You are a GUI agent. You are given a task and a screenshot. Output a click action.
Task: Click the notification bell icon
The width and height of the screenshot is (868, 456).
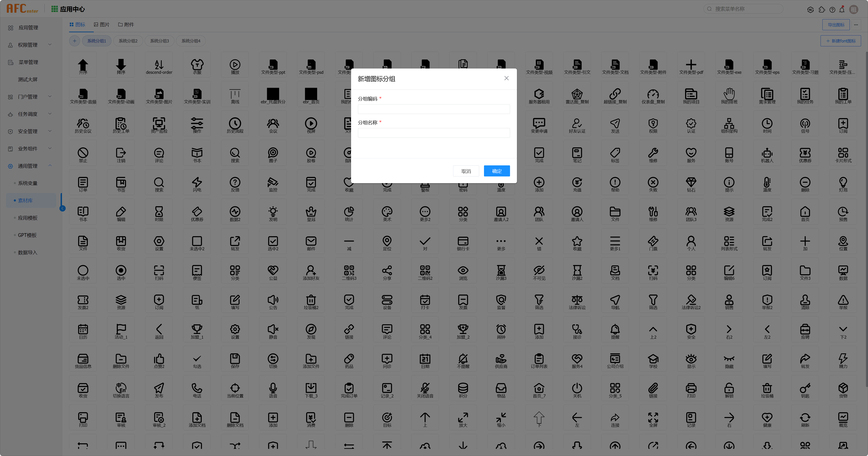(842, 9)
